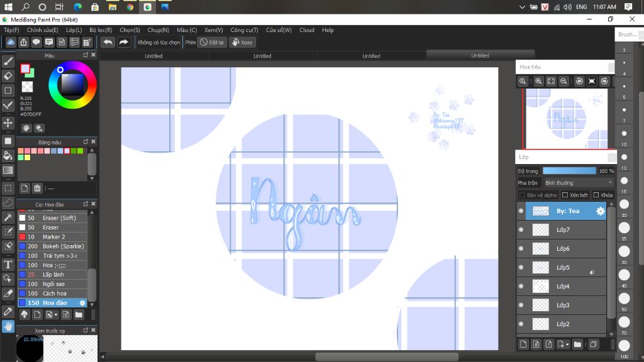Fit canvas to window in navigator

551,81
